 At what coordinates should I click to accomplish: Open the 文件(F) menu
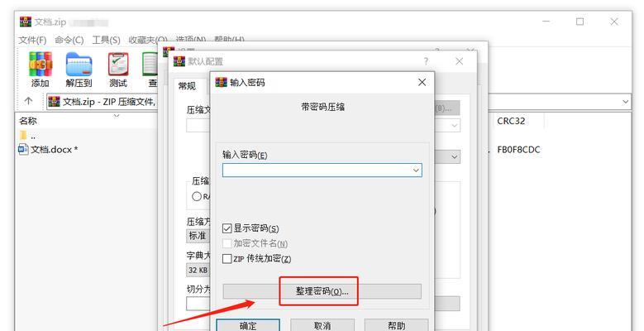(32, 40)
